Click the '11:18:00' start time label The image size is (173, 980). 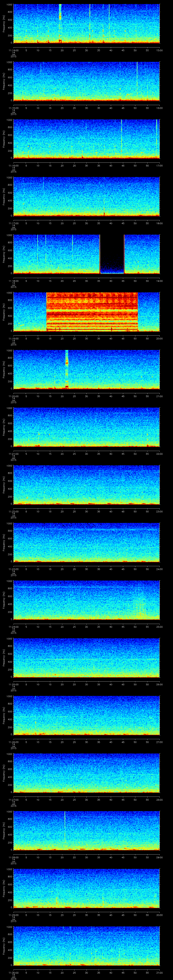coord(13,281)
